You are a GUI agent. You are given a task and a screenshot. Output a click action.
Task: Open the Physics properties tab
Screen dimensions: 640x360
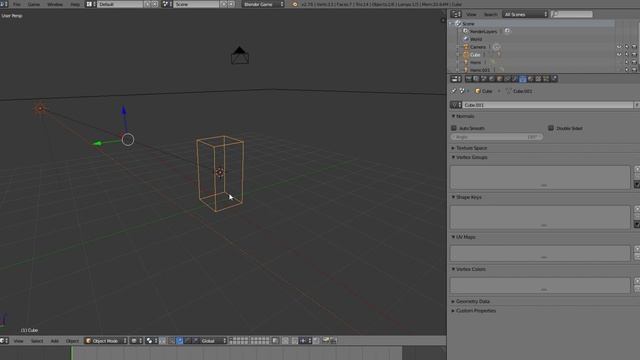point(554,79)
